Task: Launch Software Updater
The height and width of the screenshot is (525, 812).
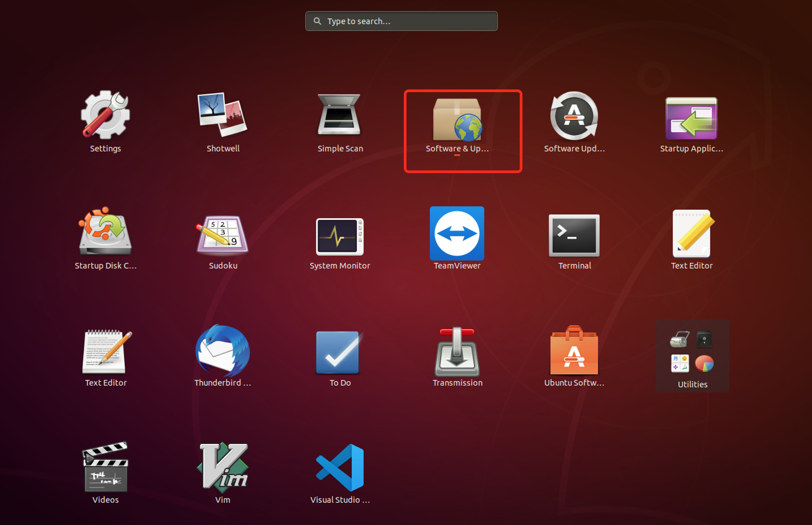Action: pos(574,118)
